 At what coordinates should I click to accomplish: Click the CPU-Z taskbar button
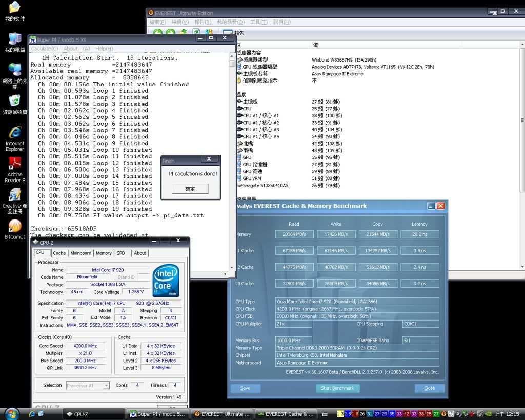coord(94,414)
